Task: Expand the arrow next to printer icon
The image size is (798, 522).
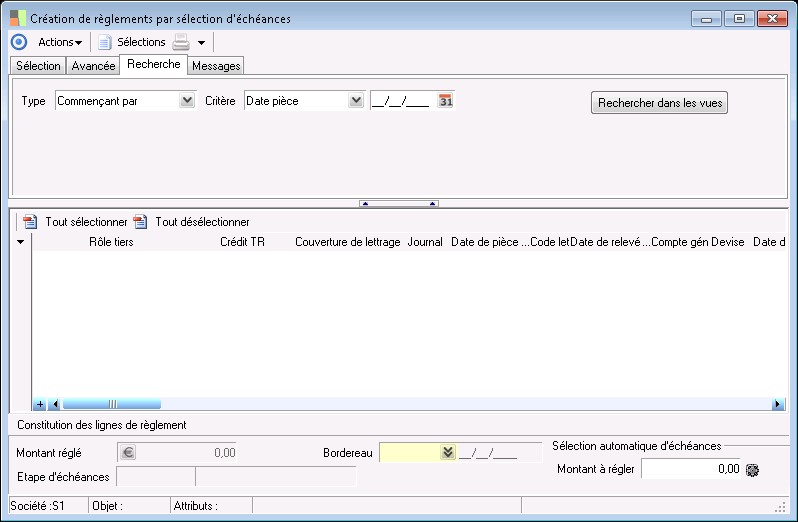Action: point(202,43)
